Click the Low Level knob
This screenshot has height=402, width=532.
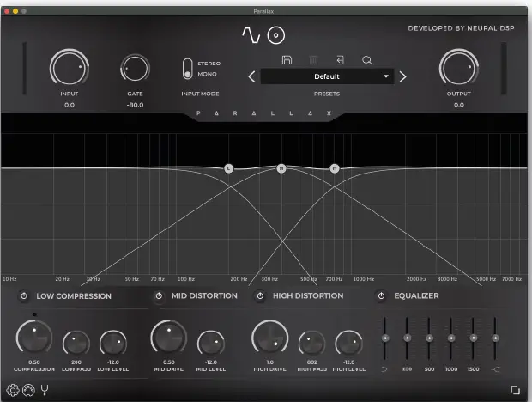[x=113, y=344]
